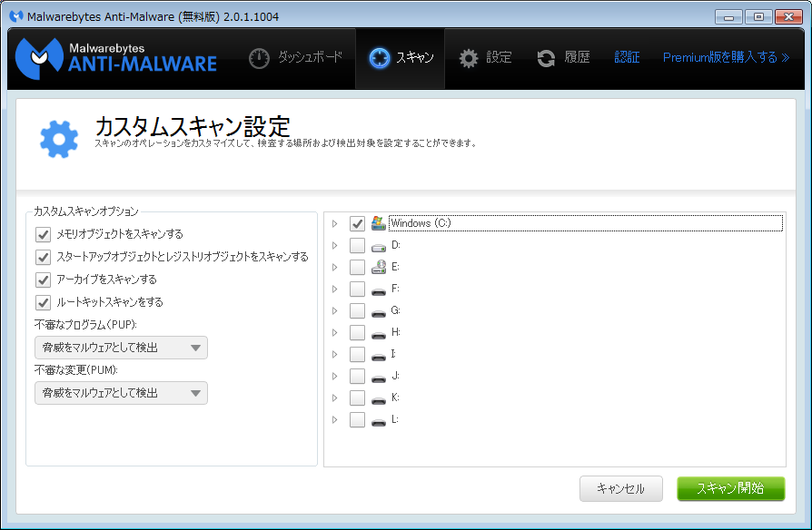This screenshot has width=812, height=530.
Task: Expand the G: drive tree node
Action: [335, 310]
